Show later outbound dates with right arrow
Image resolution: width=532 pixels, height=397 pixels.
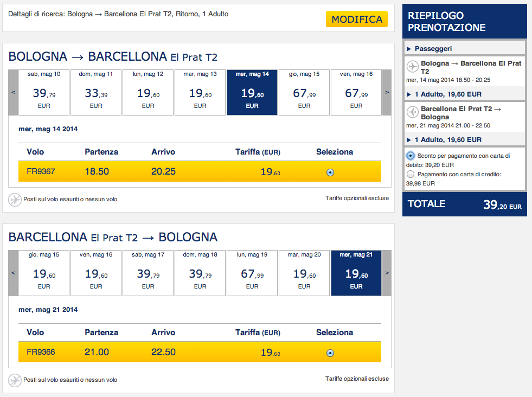coord(387,92)
